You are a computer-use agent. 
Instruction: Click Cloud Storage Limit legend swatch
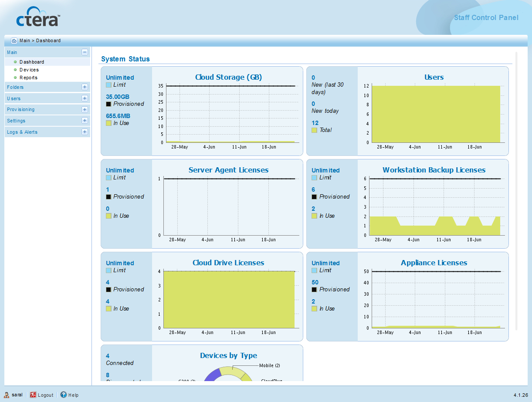pos(108,85)
